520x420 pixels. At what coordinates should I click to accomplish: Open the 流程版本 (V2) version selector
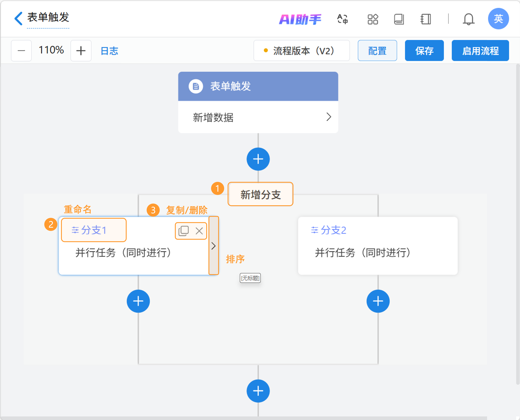301,51
